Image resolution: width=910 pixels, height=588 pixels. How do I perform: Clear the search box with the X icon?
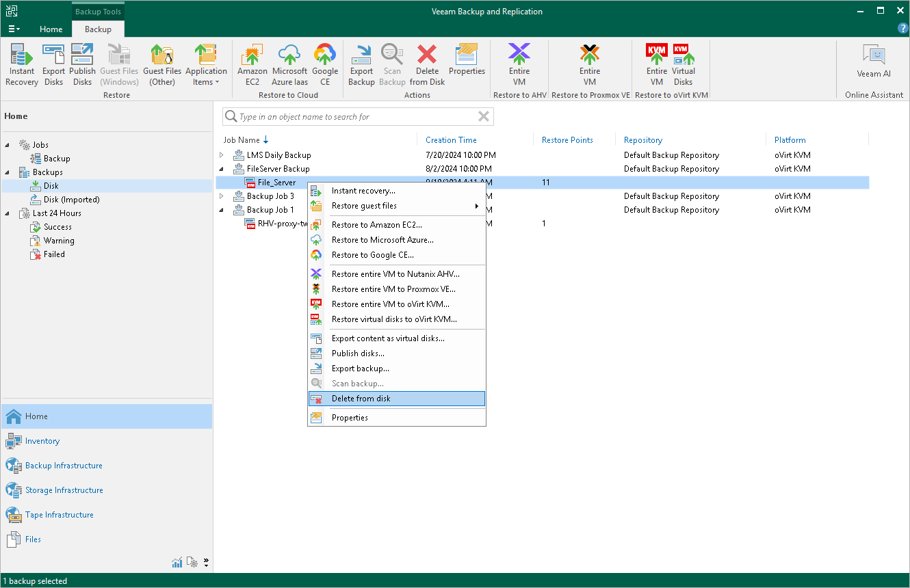coord(484,117)
